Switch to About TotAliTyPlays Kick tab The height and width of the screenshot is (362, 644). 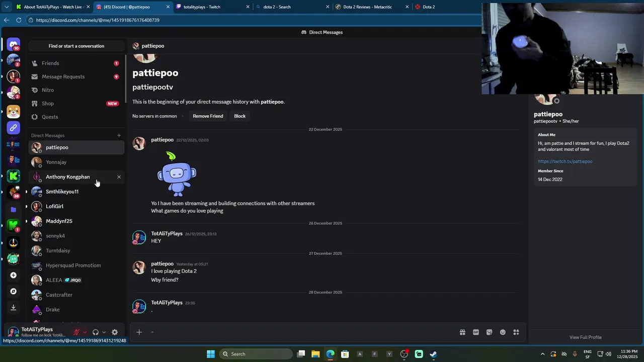tap(52, 7)
